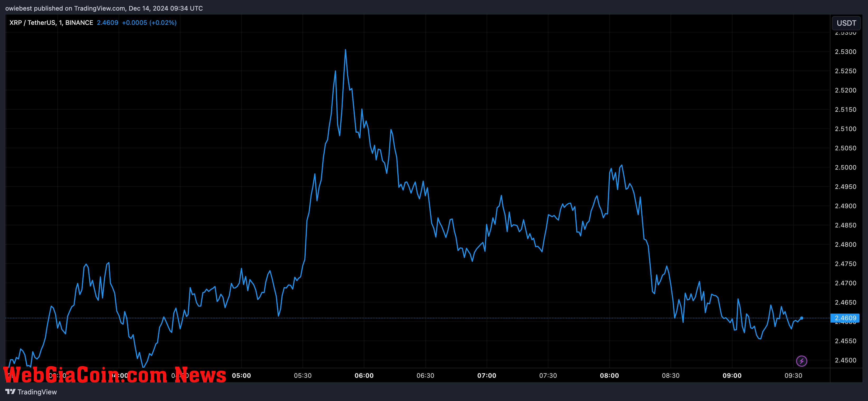868x401 pixels.
Task: Click the 2.5200 price axis label
Action: click(846, 90)
